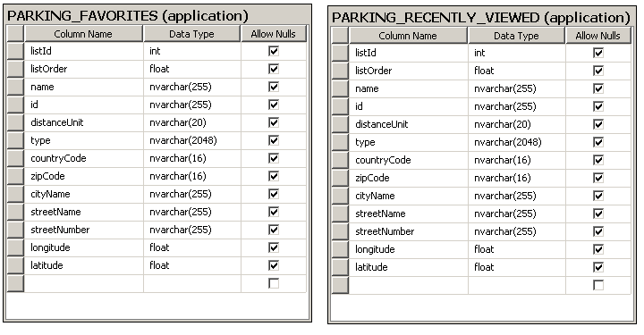Toggle Allow Nulls for cityName in PARKING_RECENTLY_VIEWED
The image size is (644, 335).
598,196
